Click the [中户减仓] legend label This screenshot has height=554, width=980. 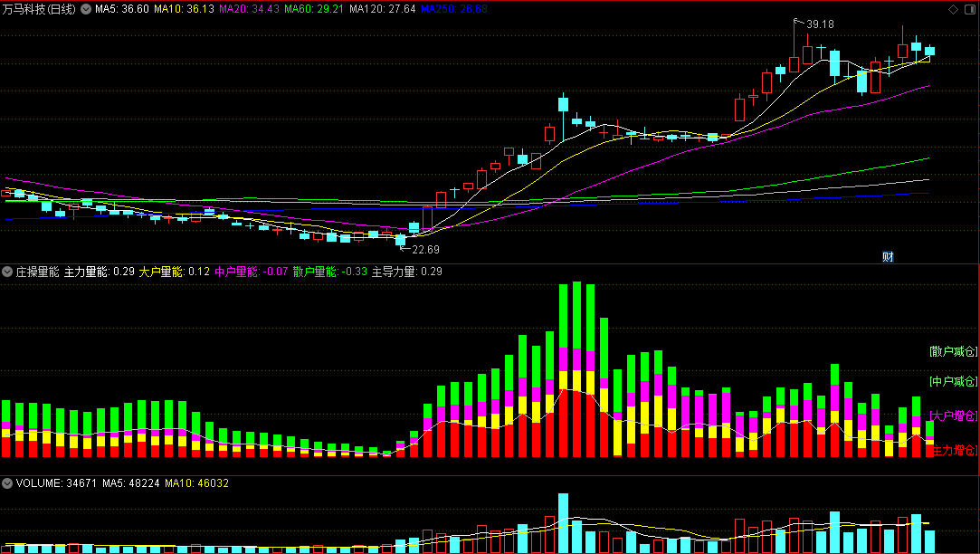pyautogui.click(x=953, y=381)
